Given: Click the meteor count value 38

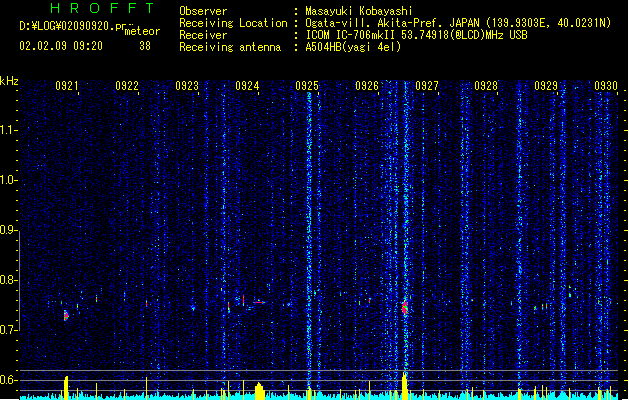Looking at the screenshot, I should click(145, 46).
